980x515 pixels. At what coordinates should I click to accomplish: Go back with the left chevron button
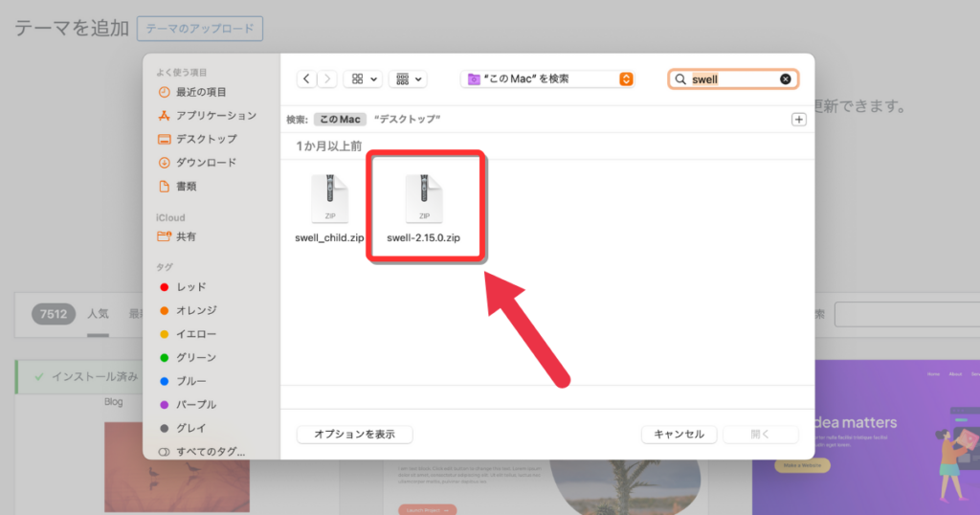(x=306, y=79)
